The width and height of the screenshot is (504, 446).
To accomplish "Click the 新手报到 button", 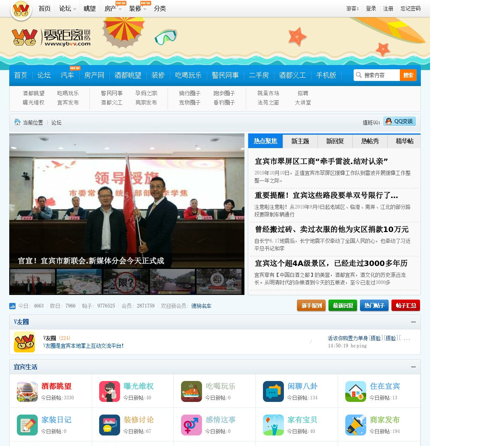I will click(311, 305).
